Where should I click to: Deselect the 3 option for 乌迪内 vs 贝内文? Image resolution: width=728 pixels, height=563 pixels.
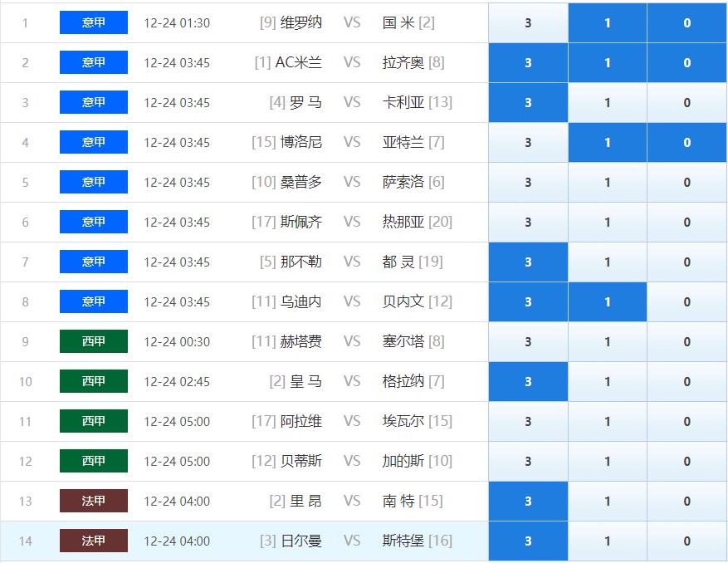click(x=528, y=302)
